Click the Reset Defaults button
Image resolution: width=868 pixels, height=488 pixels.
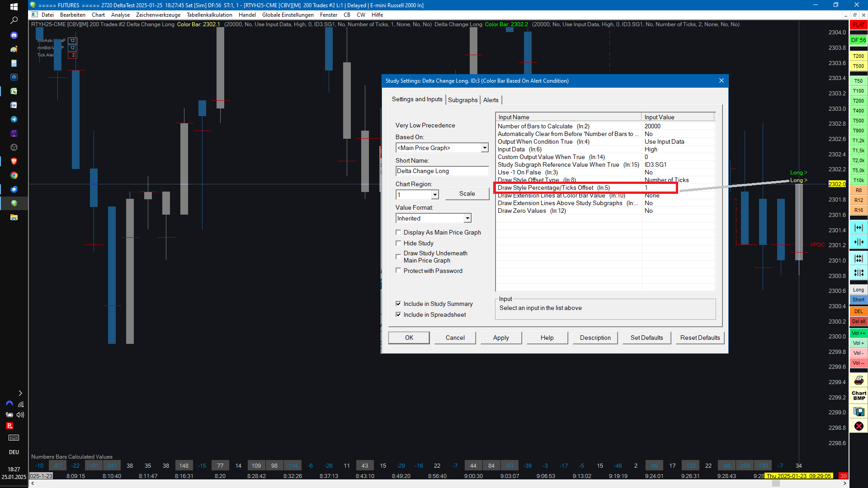click(700, 338)
